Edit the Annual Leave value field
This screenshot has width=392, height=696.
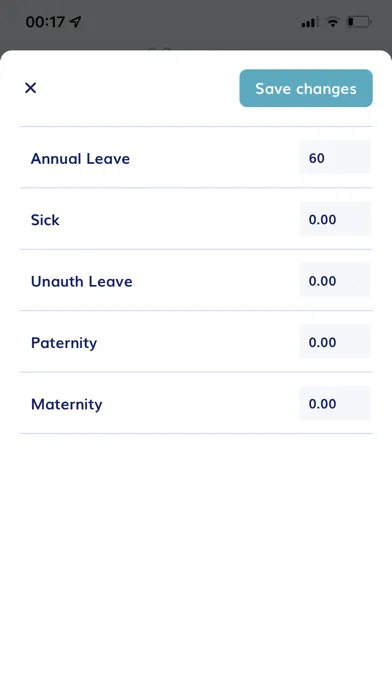coord(335,158)
